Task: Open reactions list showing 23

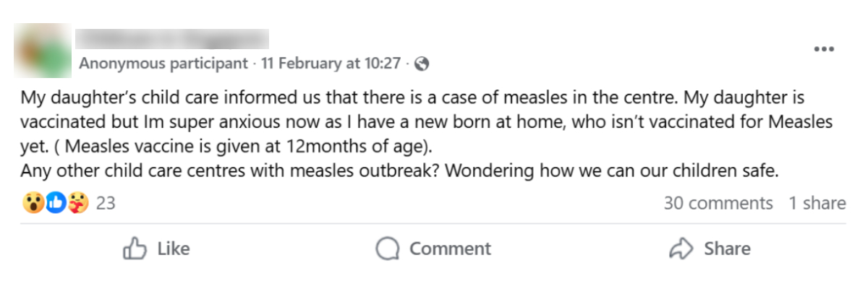Action: (106, 204)
